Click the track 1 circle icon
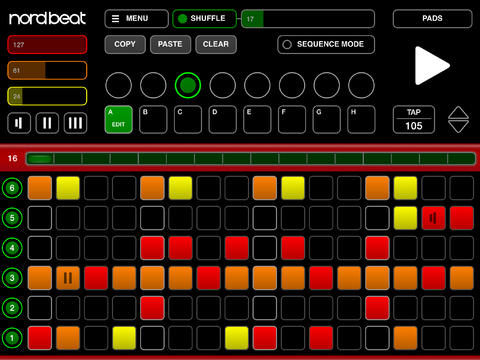Image resolution: width=480 pixels, height=360 pixels. (12, 338)
